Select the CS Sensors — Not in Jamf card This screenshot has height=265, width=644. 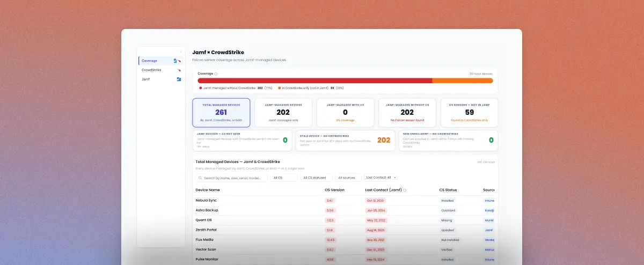[470, 113]
